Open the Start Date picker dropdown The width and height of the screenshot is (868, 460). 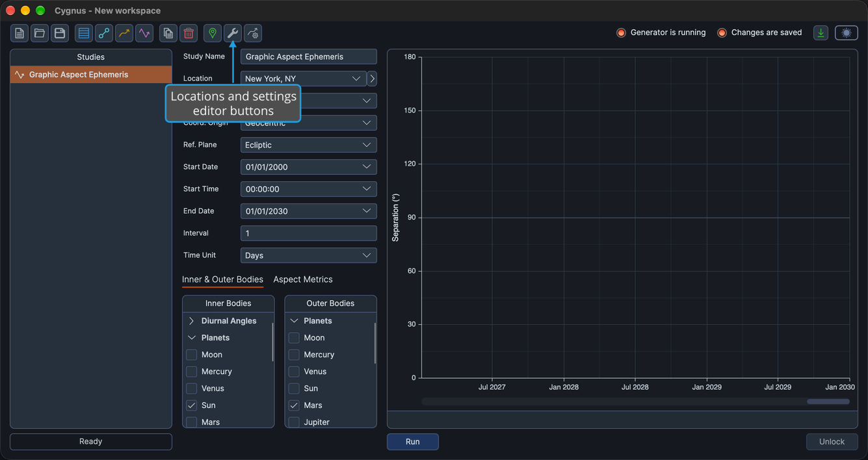pyautogui.click(x=367, y=167)
